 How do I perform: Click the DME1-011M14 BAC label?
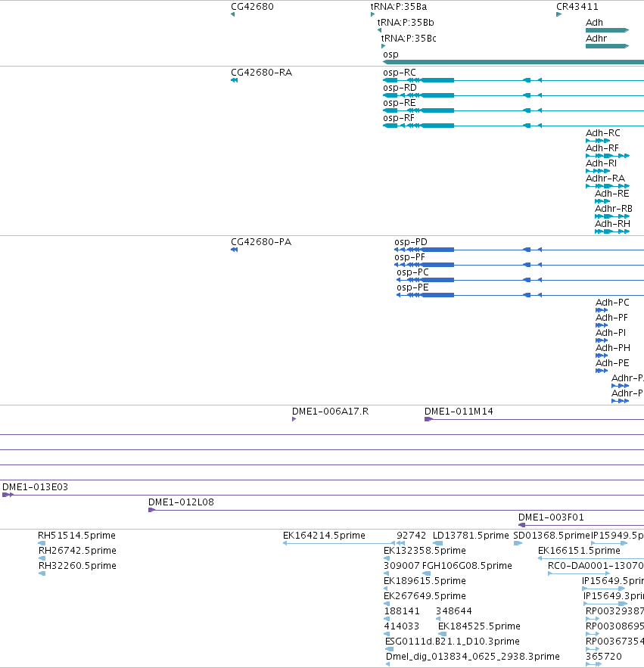(459, 412)
